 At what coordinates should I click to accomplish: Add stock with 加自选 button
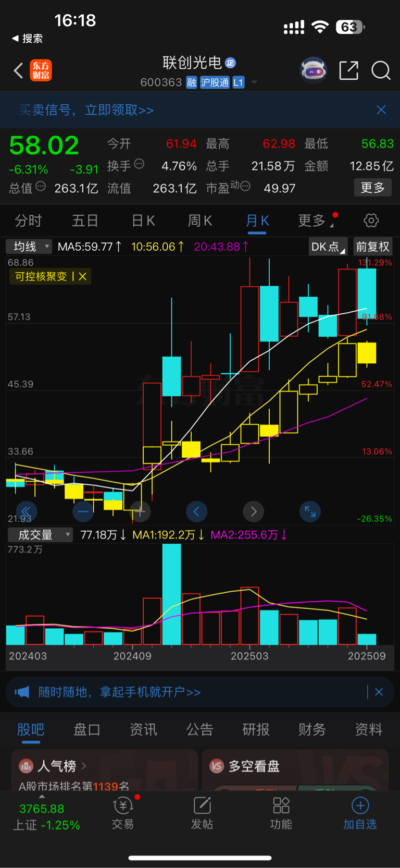click(x=360, y=813)
